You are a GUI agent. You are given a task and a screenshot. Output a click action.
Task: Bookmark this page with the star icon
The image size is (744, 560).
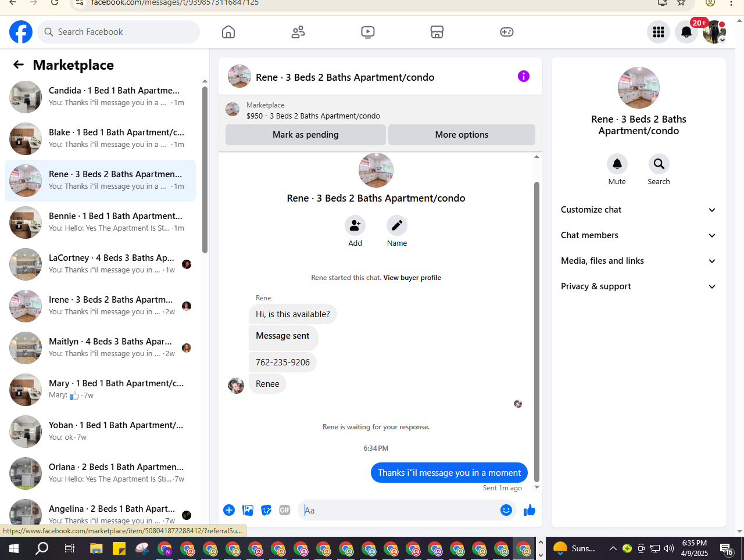click(681, 3)
